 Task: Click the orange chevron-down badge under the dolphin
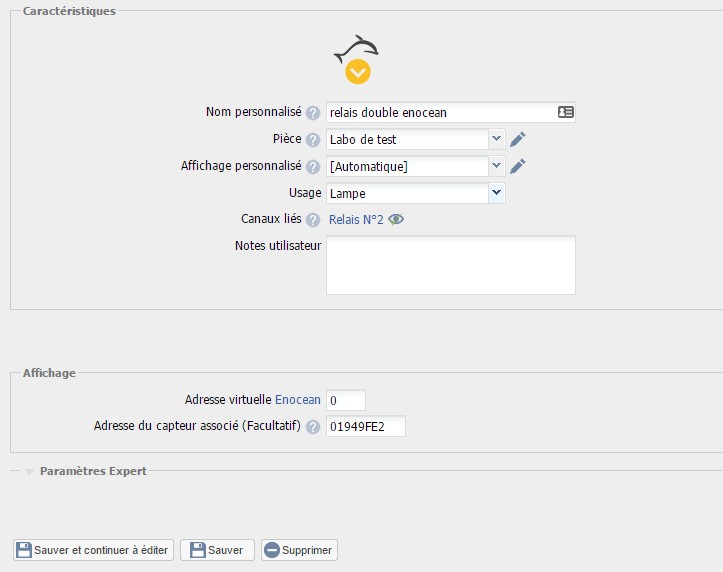click(358, 72)
